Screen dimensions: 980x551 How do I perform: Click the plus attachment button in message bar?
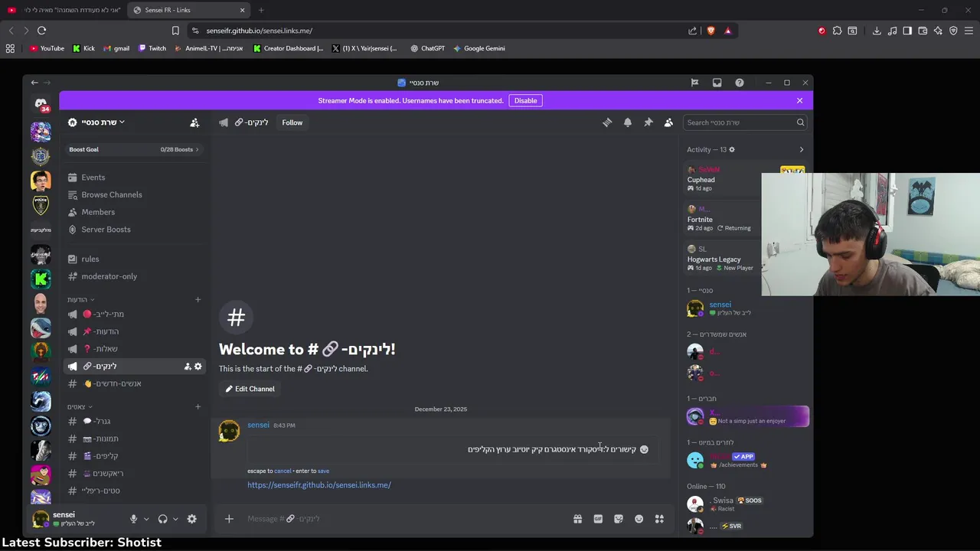(x=229, y=519)
